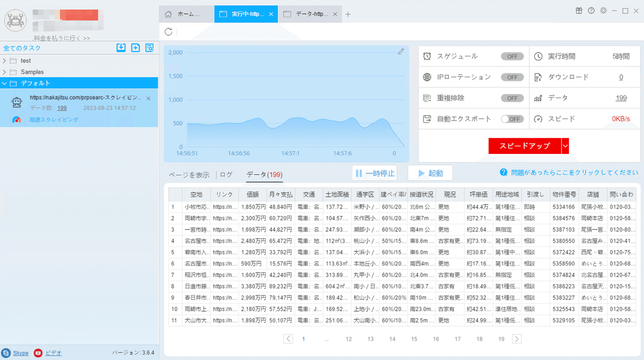Click the blue question mark help icon
This screenshot has height=360, width=644.
click(503, 172)
